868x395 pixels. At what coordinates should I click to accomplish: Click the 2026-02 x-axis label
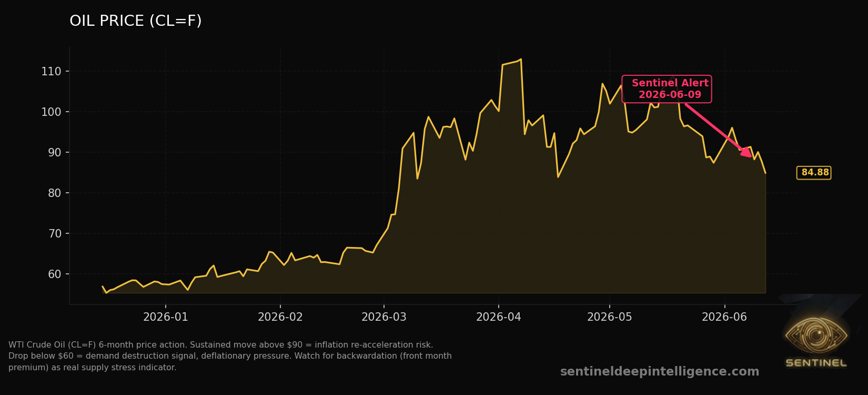point(280,317)
